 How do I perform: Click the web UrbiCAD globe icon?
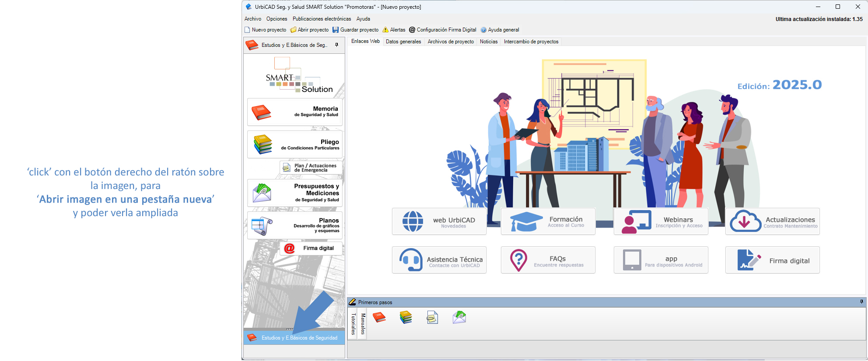point(413,221)
